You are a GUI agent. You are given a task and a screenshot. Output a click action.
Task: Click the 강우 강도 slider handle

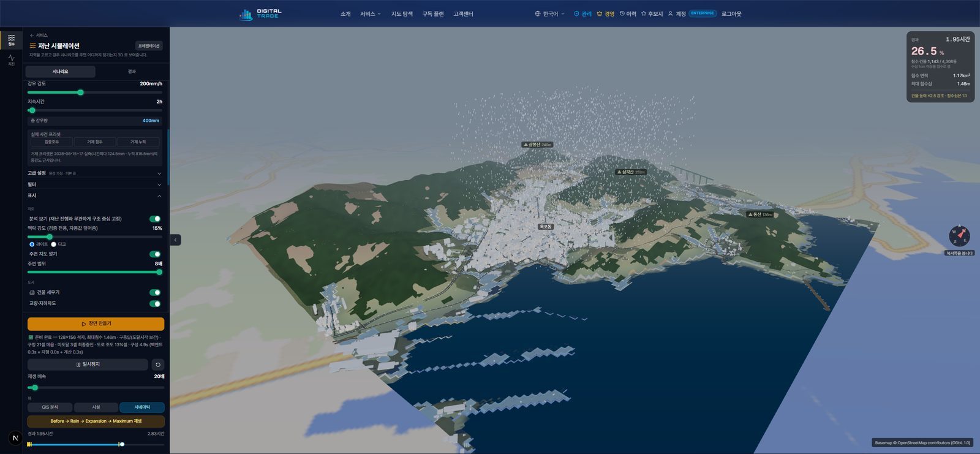click(x=80, y=93)
